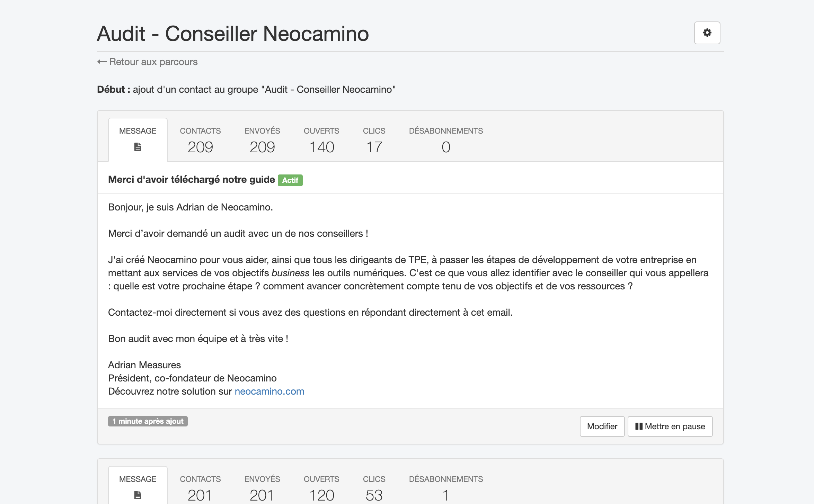Click the '1 minute après ajout' delay badge
Screen dimensions: 814x504
pyautogui.click(x=148, y=421)
